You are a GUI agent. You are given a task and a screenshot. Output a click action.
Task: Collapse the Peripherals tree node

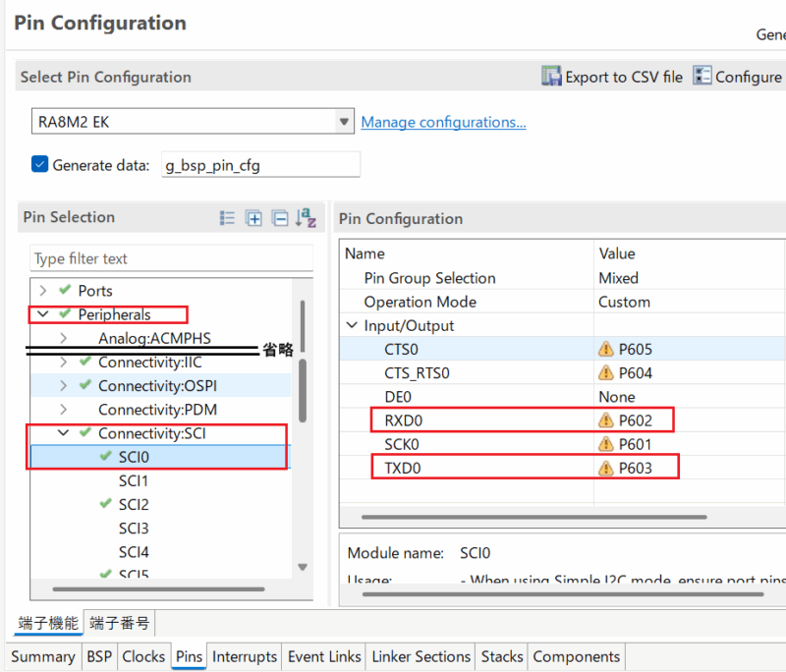(x=42, y=314)
